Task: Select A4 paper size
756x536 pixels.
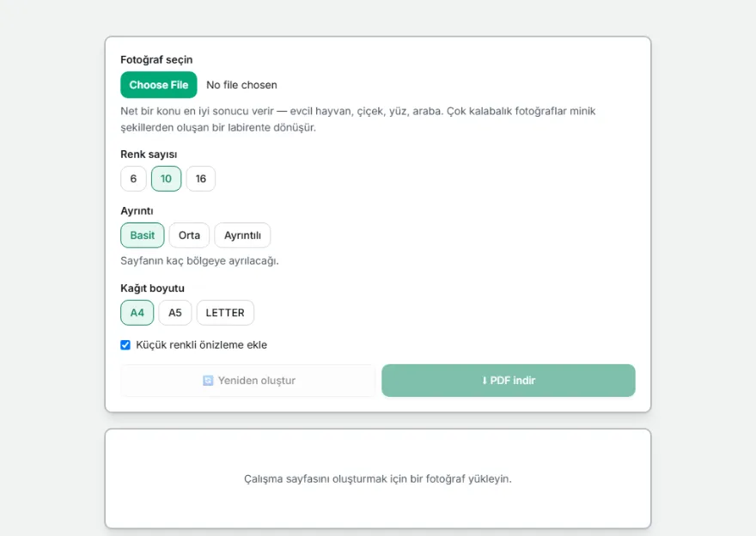Action: pos(137,313)
